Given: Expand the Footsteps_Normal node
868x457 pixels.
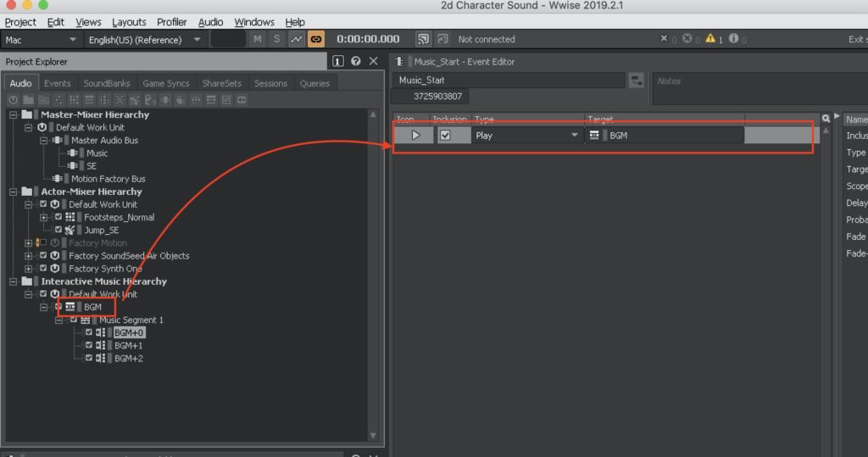Looking at the screenshot, I should point(44,217).
